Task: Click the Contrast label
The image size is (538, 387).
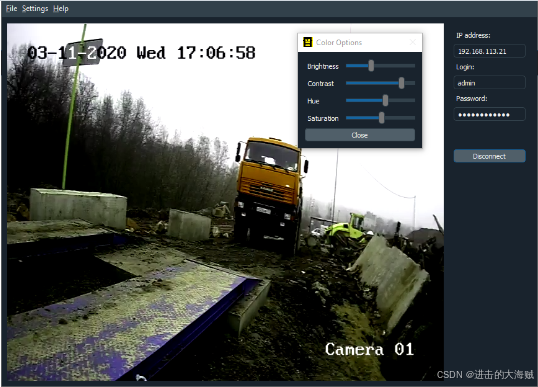Action: pyautogui.click(x=320, y=84)
